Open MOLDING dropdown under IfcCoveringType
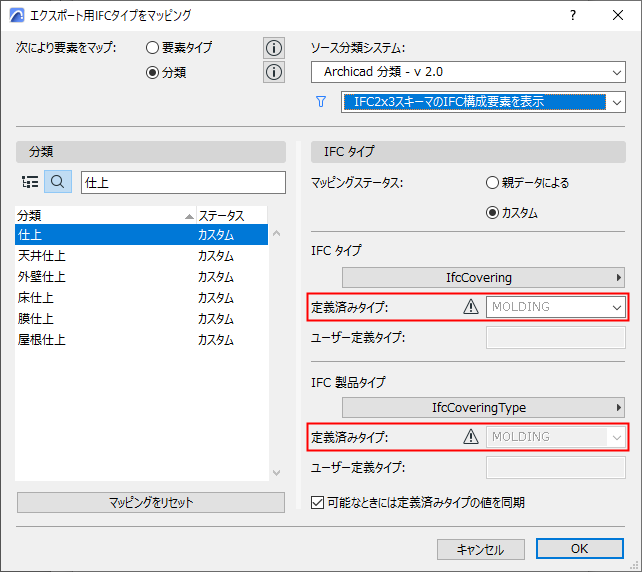The width and height of the screenshot is (642, 572). pyautogui.click(x=556, y=436)
